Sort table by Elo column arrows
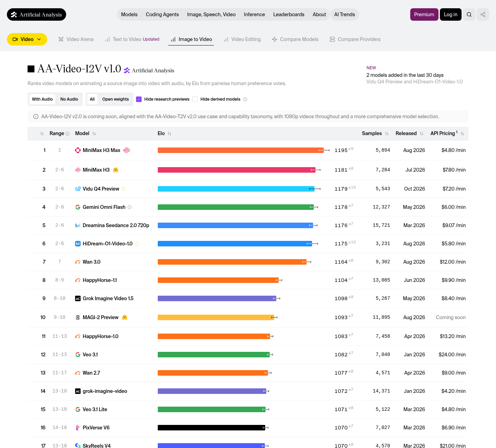496x448 pixels. pyautogui.click(x=169, y=134)
